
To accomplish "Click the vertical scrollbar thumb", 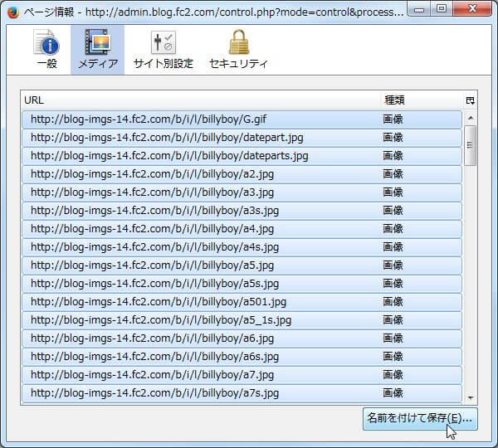I will [x=471, y=145].
